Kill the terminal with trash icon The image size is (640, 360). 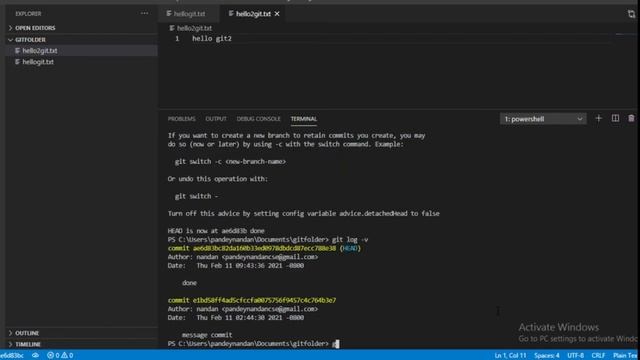(x=631, y=118)
